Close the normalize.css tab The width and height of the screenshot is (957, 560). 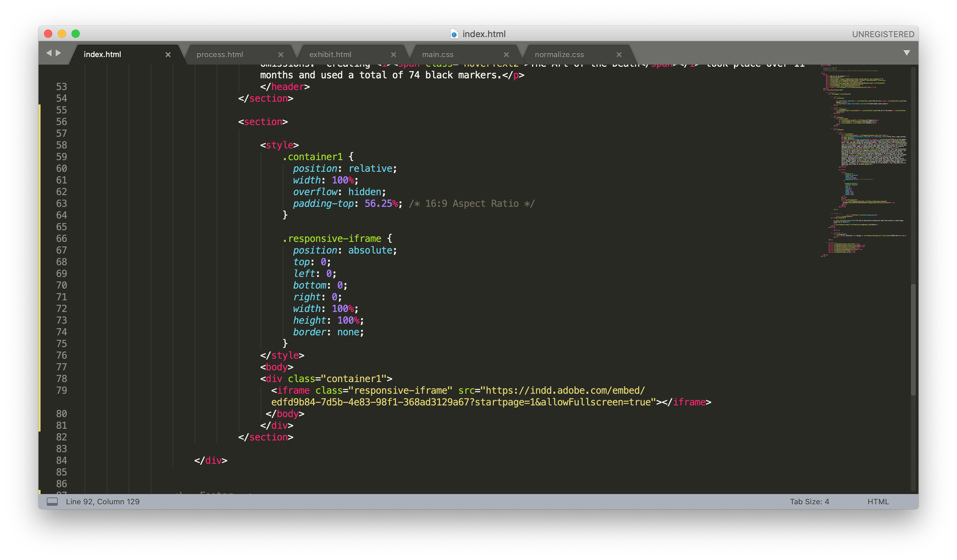[x=619, y=55]
